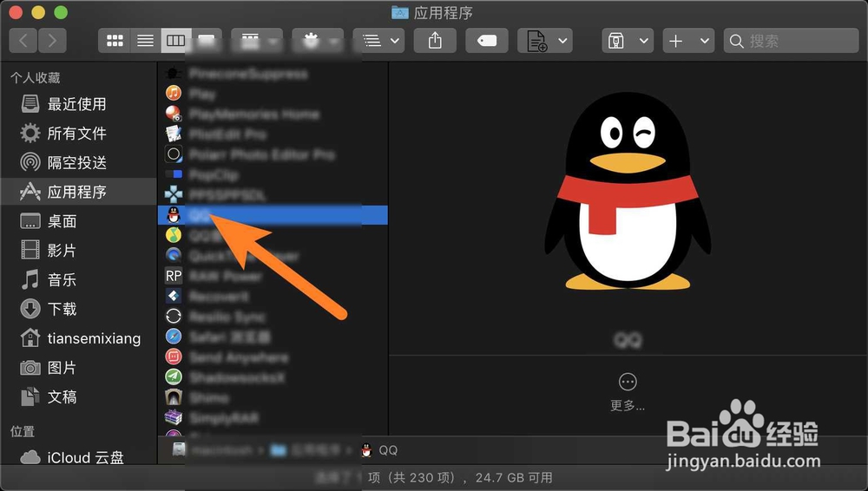Select the SimplyRAR purple books icon
The width and height of the screenshot is (868, 491).
point(174,416)
